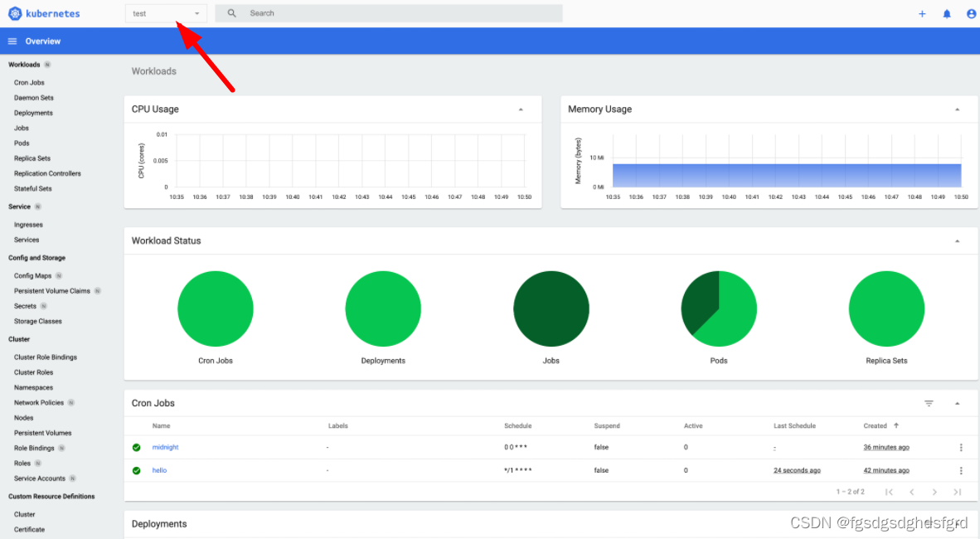Image resolution: width=980 pixels, height=539 pixels.
Task: Open Role Bindings in the sidebar
Action: coord(34,449)
